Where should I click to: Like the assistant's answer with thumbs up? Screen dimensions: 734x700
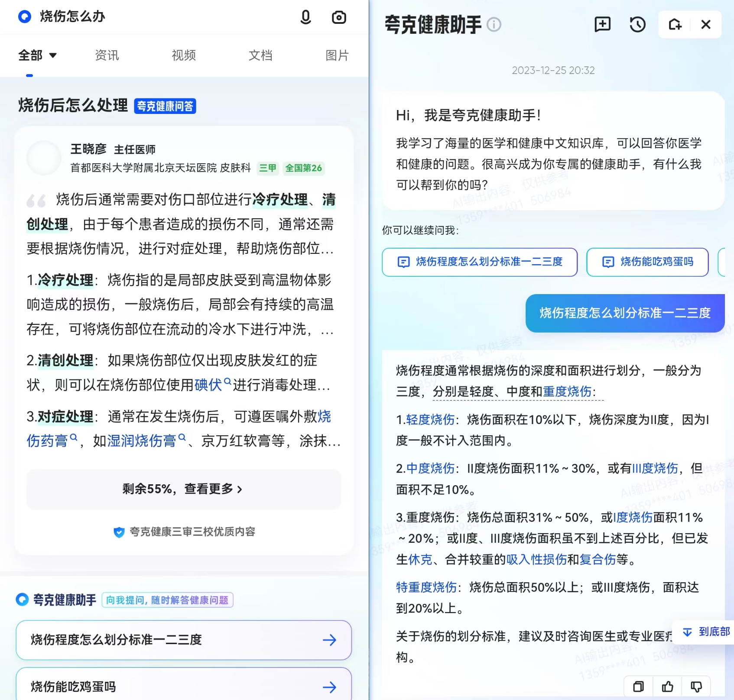click(x=667, y=687)
